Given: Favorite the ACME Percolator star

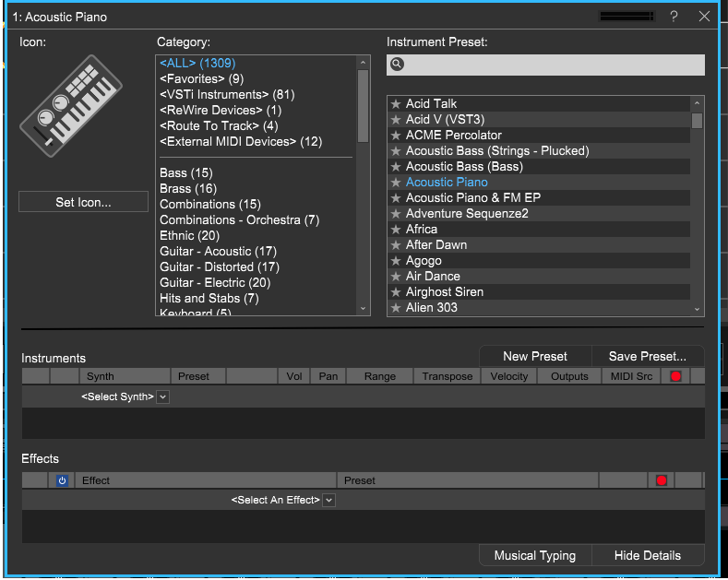Looking at the screenshot, I should [396, 136].
